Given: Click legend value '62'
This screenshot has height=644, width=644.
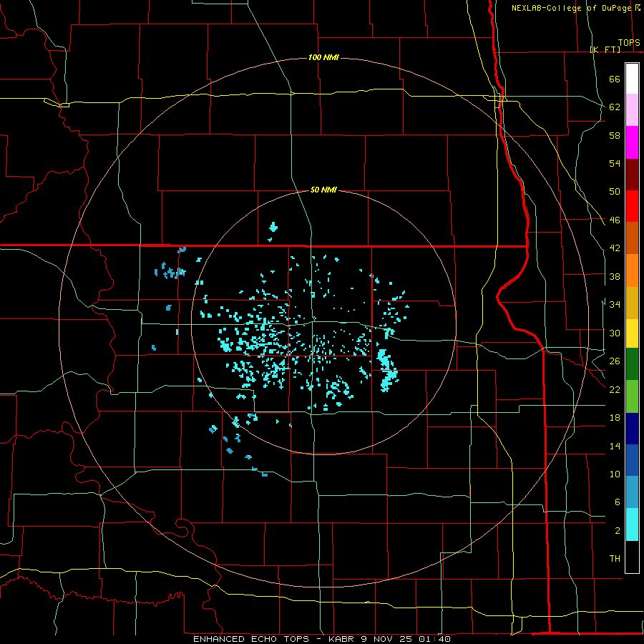Looking at the screenshot, I should (x=615, y=107).
